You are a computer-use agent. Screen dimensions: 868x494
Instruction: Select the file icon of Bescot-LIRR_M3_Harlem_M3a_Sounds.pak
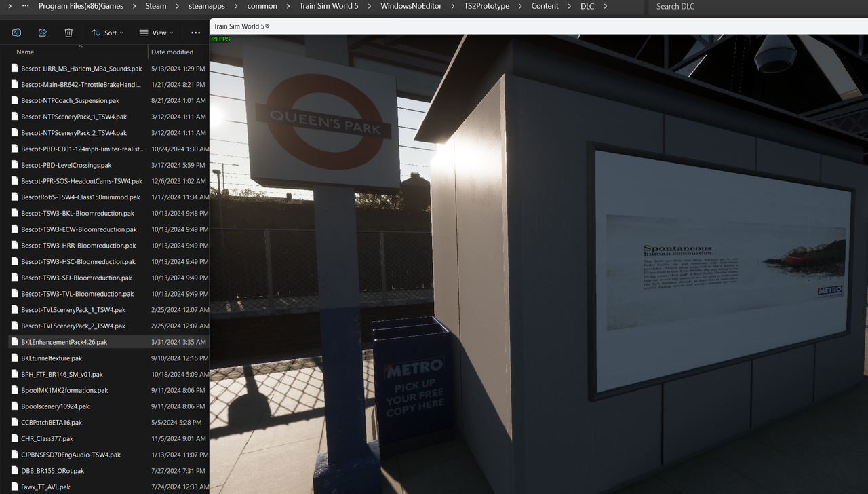coord(15,69)
